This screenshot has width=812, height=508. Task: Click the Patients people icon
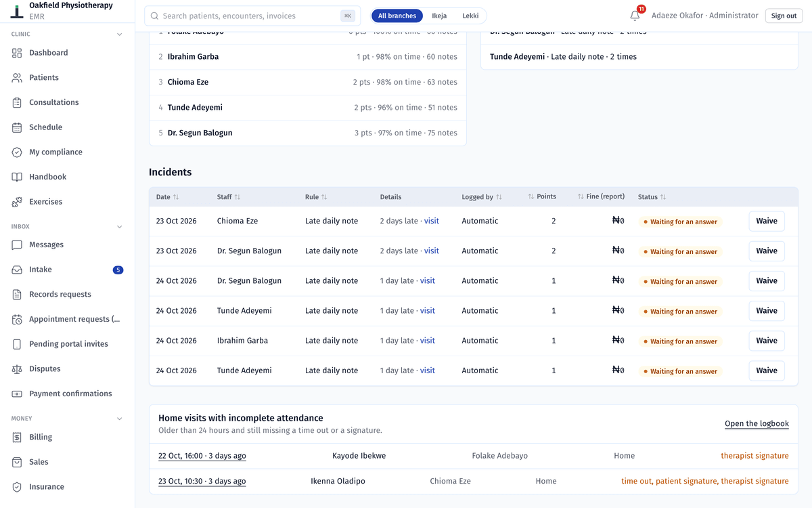17,78
